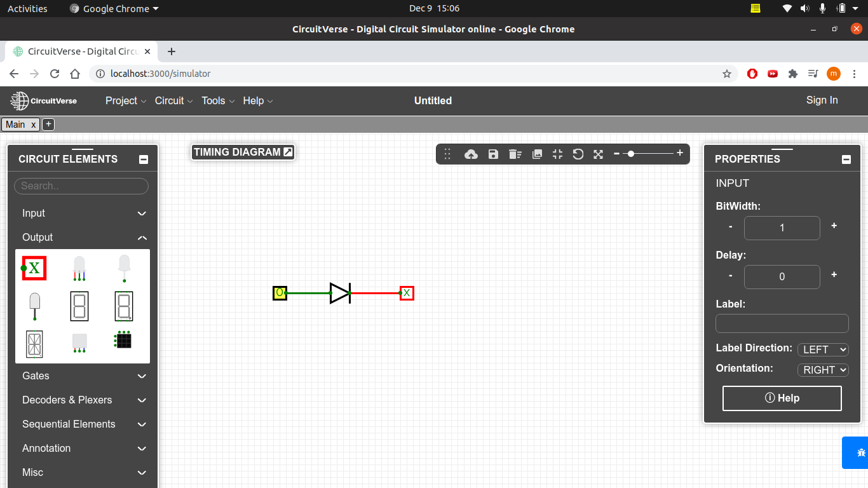Expand the Gates section

(83, 376)
